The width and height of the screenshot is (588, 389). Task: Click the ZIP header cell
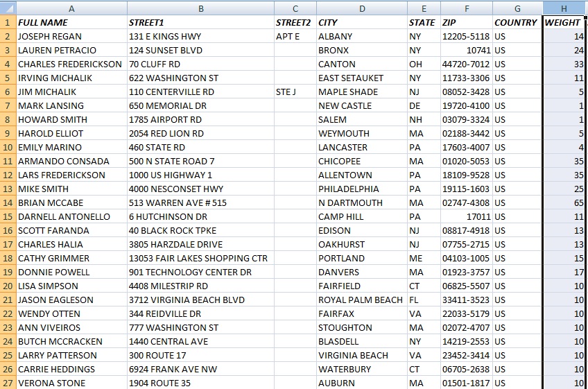(467, 22)
